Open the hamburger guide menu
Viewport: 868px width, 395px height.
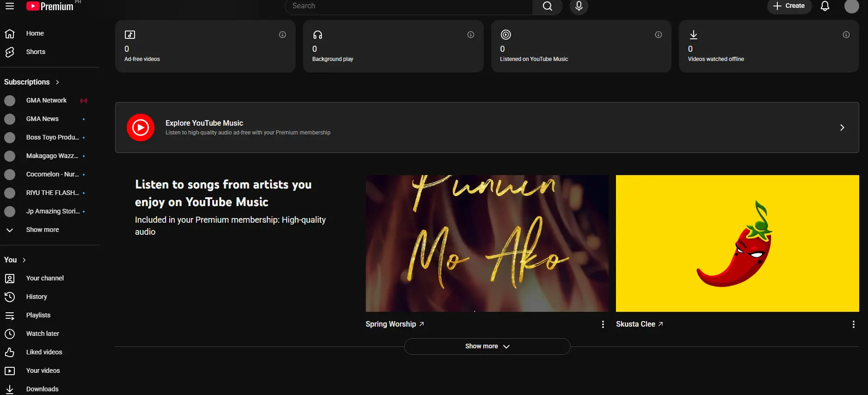tap(10, 6)
